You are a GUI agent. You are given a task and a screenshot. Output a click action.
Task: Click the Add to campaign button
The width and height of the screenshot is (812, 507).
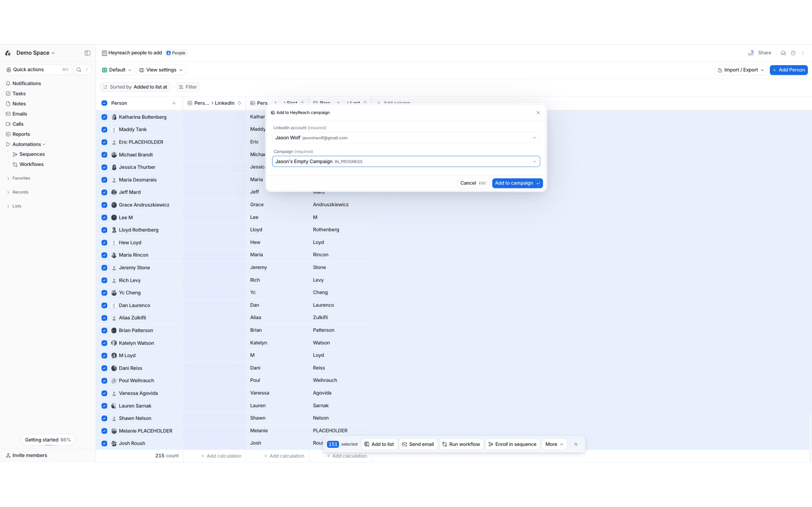pos(517,183)
